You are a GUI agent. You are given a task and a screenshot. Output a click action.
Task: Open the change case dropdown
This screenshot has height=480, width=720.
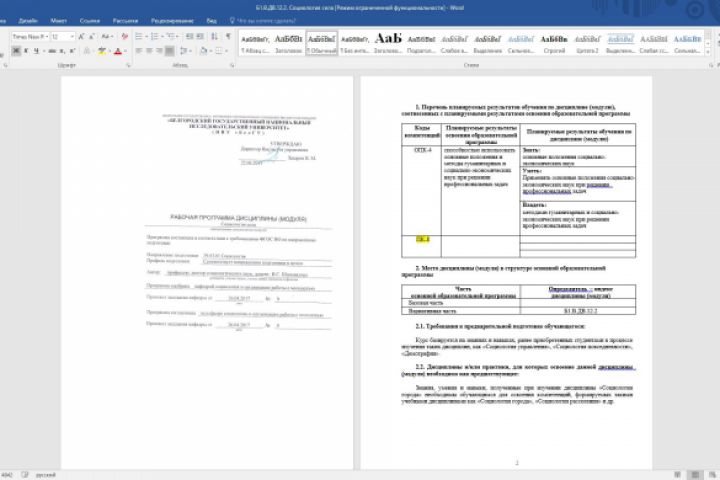point(107,36)
